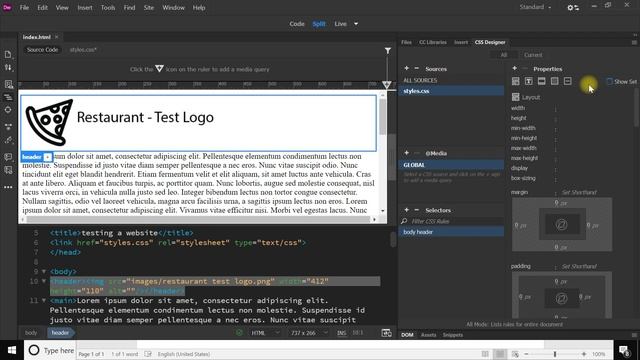The height and width of the screenshot is (360, 640).
Task: Open the 737 x 266 window size dropdown
Action: tap(309, 333)
